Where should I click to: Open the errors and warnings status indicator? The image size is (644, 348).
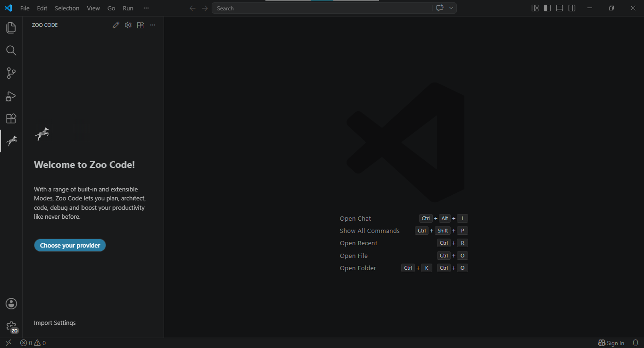point(33,343)
